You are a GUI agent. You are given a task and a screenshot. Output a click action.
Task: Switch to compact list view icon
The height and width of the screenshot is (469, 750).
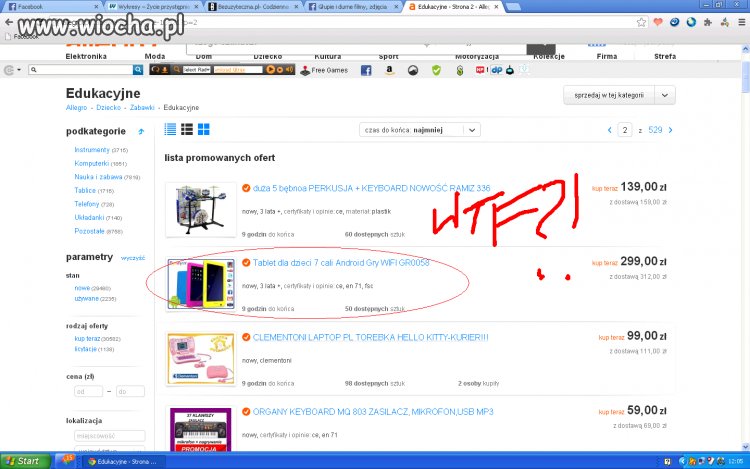coord(170,129)
